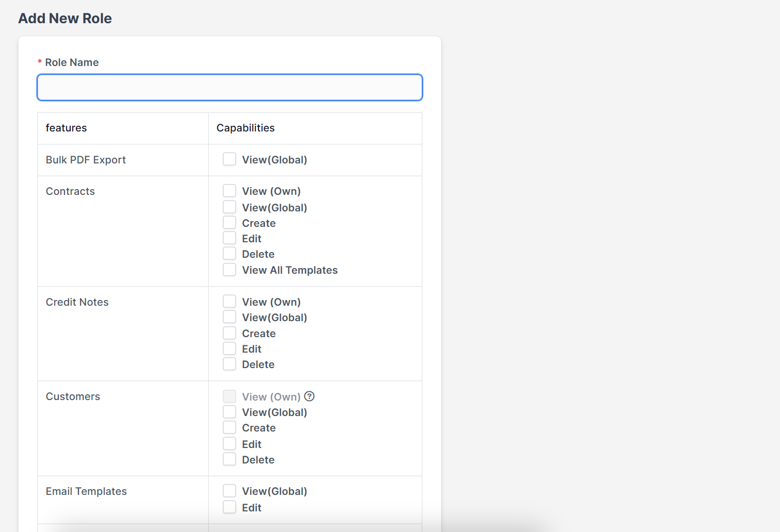Tick the Customers Edit checkbox
This screenshot has width=780, height=532.
[230, 443]
